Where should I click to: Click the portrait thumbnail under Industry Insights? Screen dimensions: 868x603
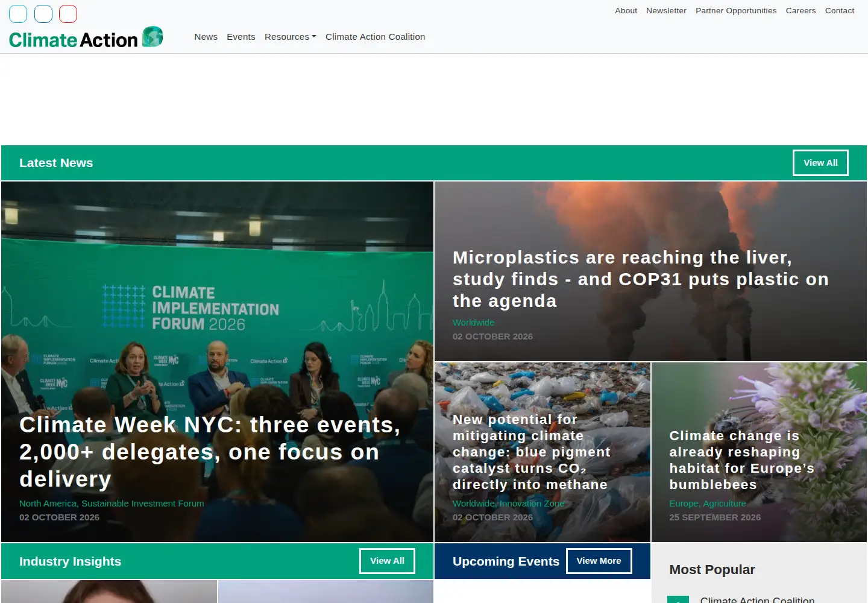coord(109,592)
